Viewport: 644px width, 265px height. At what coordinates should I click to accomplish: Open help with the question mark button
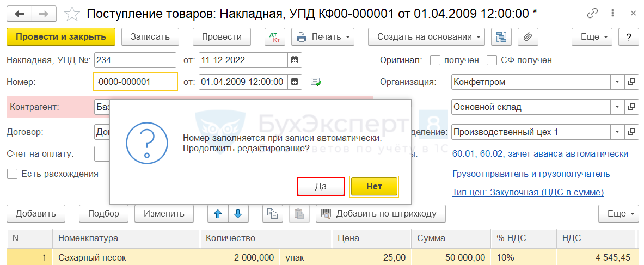click(628, 36)
